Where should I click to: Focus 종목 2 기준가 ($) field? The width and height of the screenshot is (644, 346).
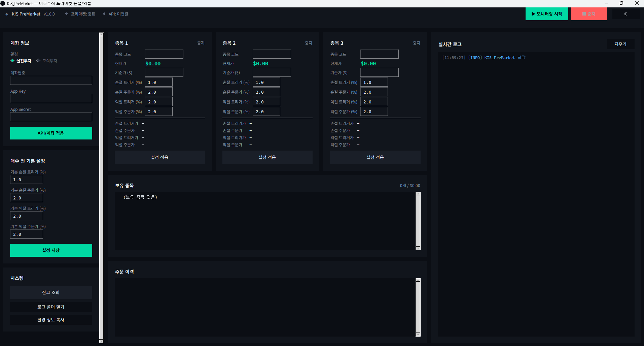pyautogui.click(x=272, y=72)
